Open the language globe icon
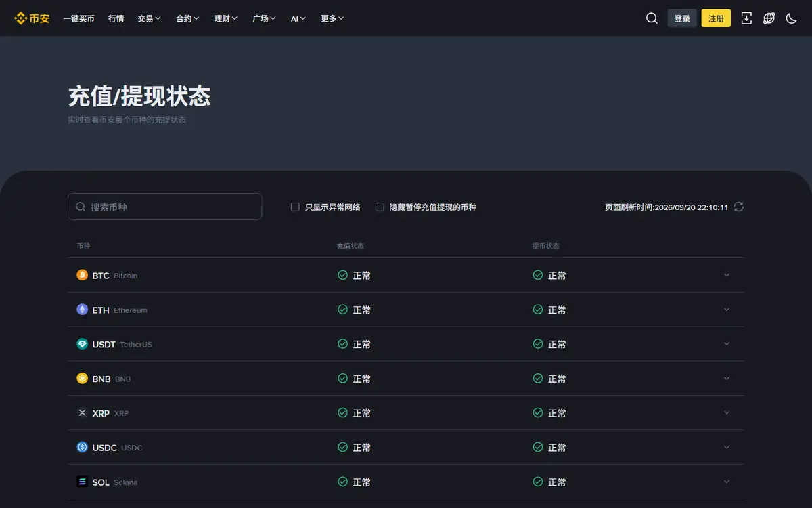 [769, 18]
